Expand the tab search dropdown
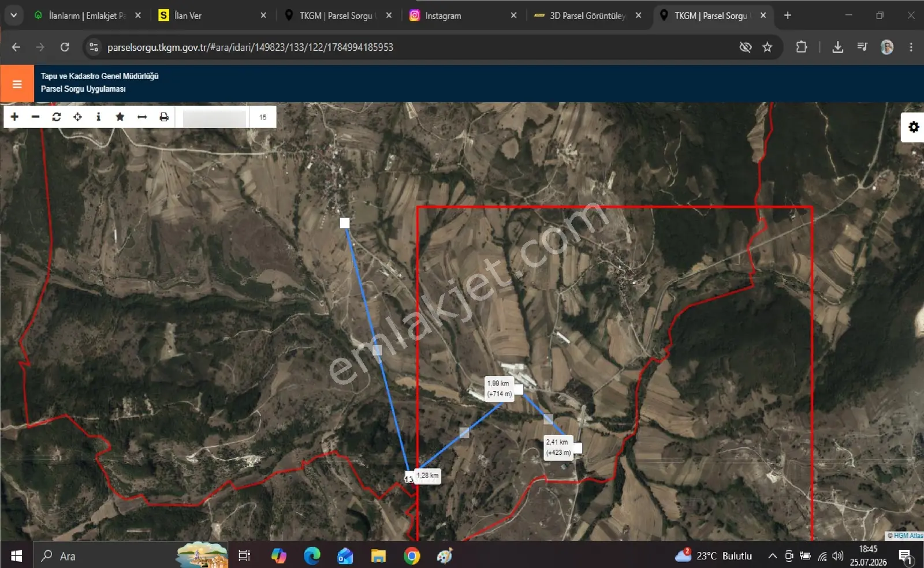Image resolution: width=924 pixels, height=568 pixels. click(13, 16)
